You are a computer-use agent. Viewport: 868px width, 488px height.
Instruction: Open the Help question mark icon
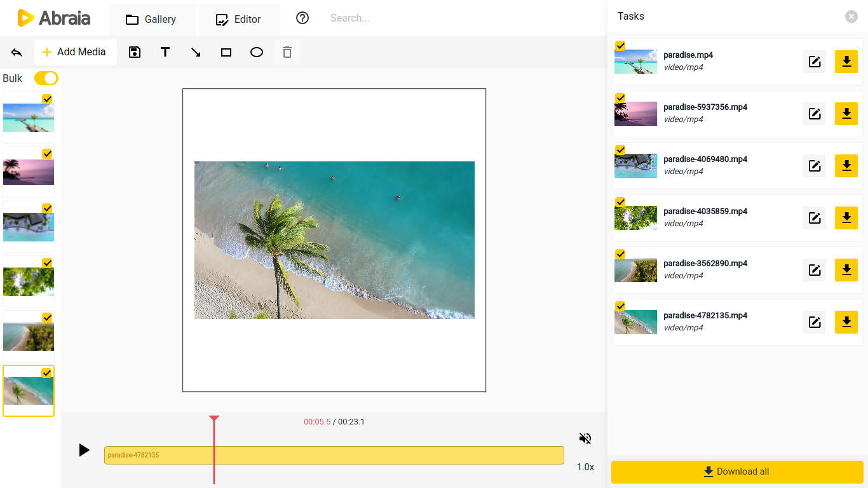tap(302, 18)
